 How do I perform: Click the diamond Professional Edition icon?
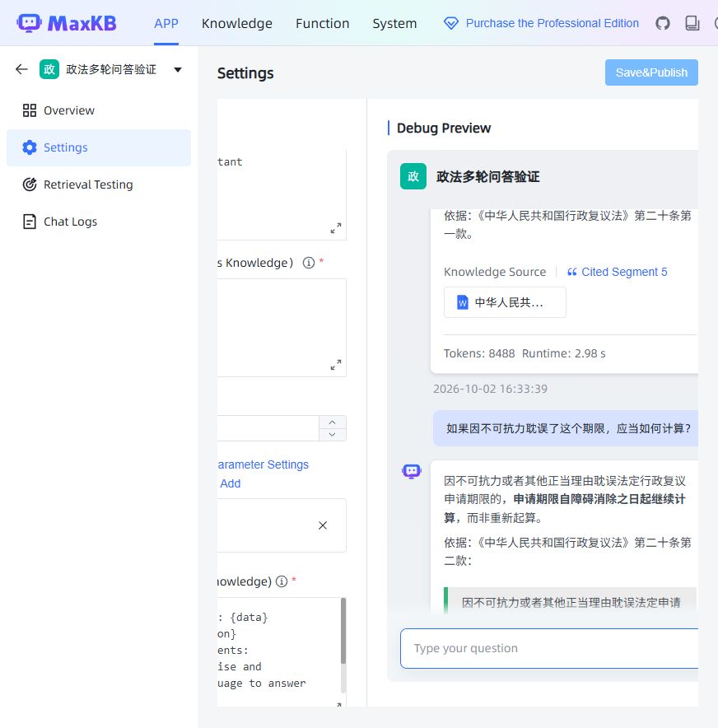point(450,23)
